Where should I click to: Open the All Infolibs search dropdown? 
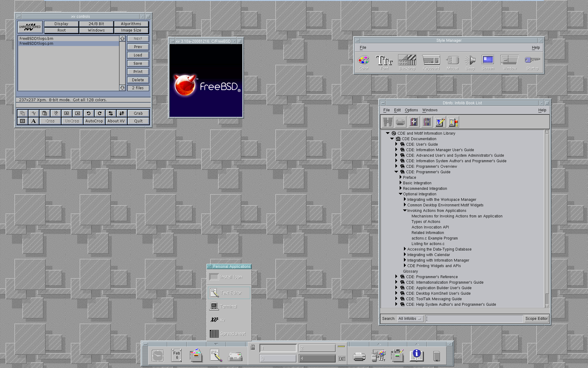pos(409,318)
